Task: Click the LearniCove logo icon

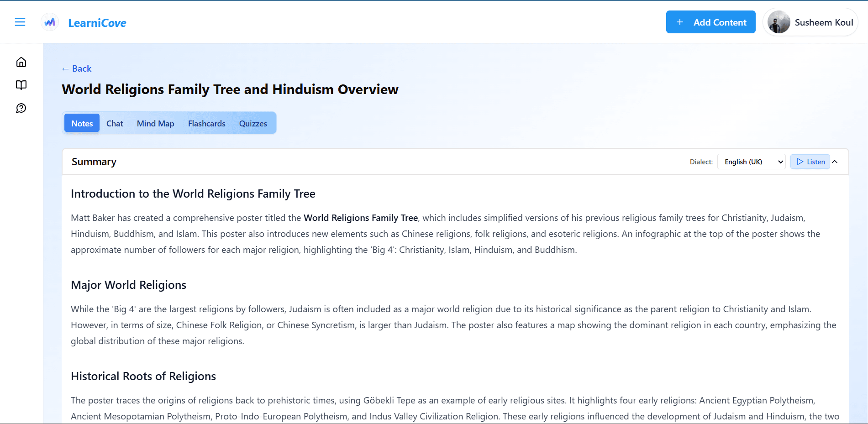Action: [x=50, y=22]
